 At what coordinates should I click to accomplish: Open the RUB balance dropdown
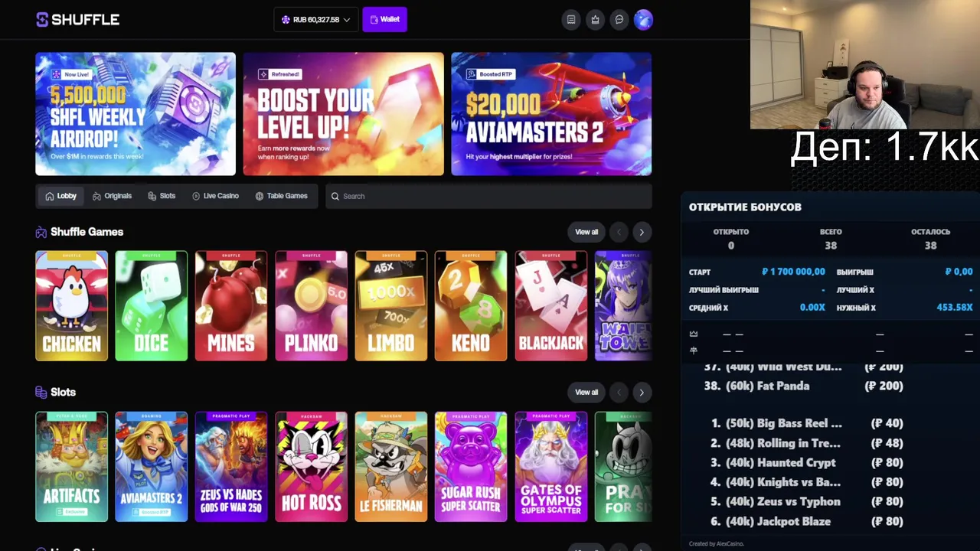(x=315, y=19)
